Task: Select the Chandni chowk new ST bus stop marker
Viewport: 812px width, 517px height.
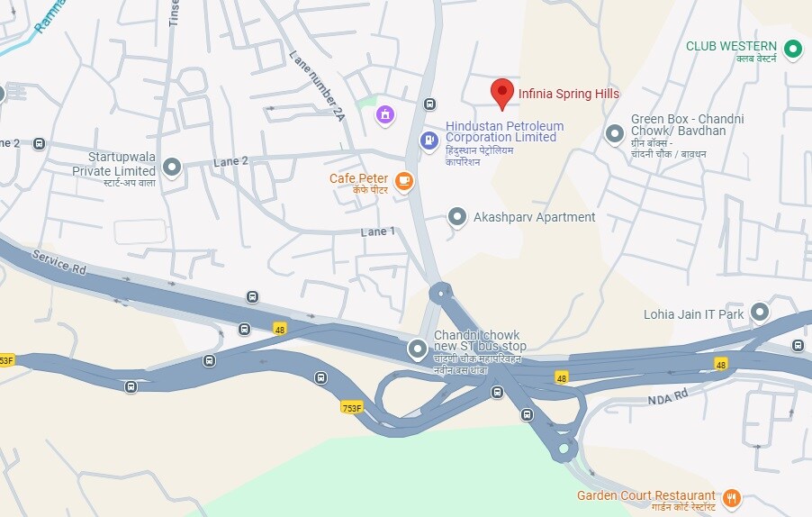Action: tap(418, 349)
